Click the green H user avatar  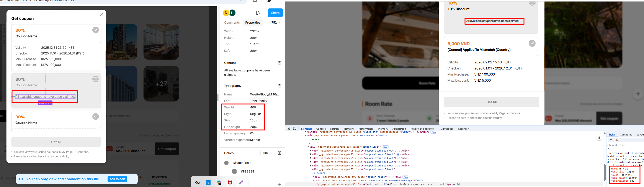point(232,13)
